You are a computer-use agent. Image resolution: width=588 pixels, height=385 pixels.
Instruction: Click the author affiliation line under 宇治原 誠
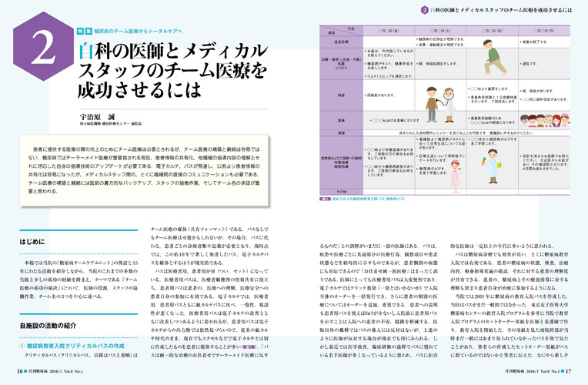(x=110, y=124)
